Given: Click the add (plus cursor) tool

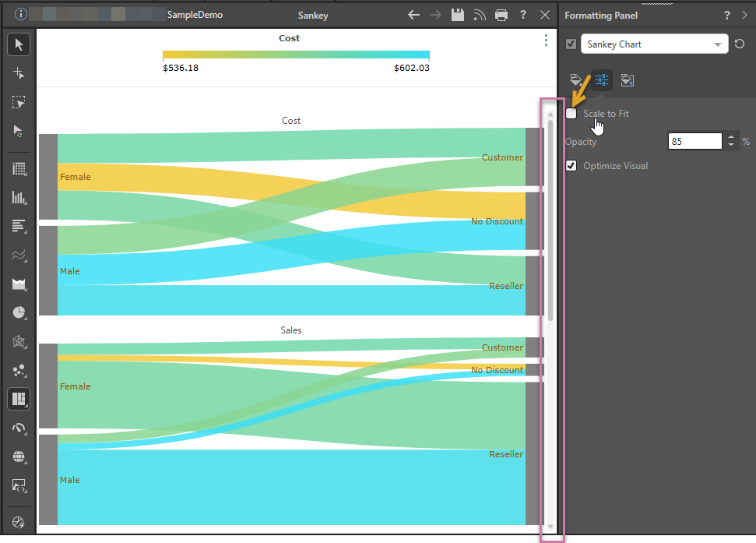Looking at the screenshot, I should click(19, 73).
